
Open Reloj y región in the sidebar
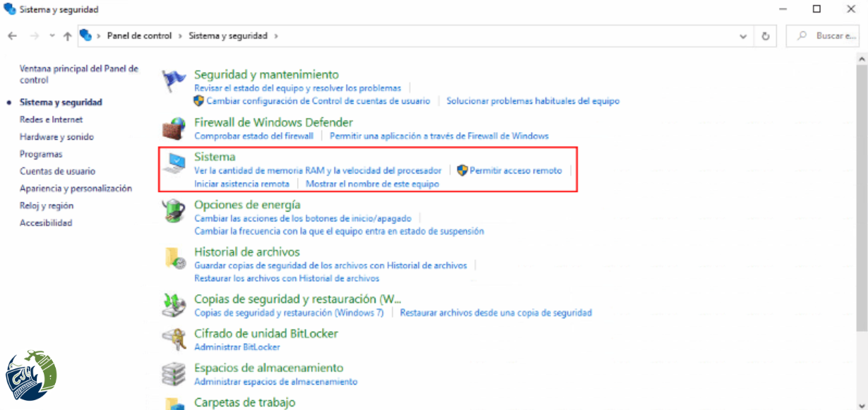(x=46, y=205)
